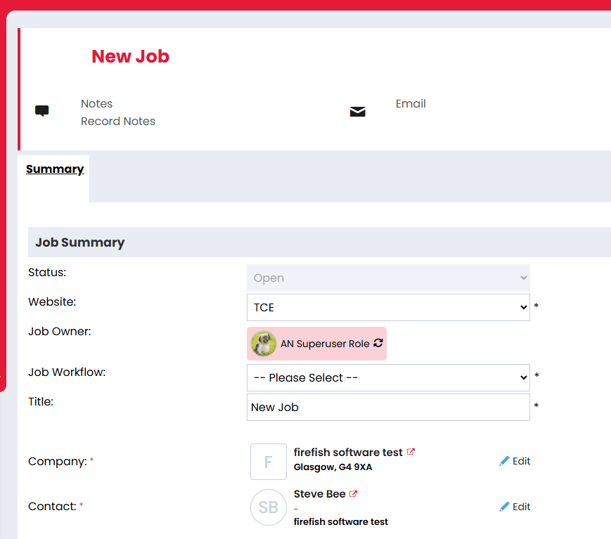This screenshot has width=611, height=539.
Task: Open the Notes link
Action: click(97, 104)
